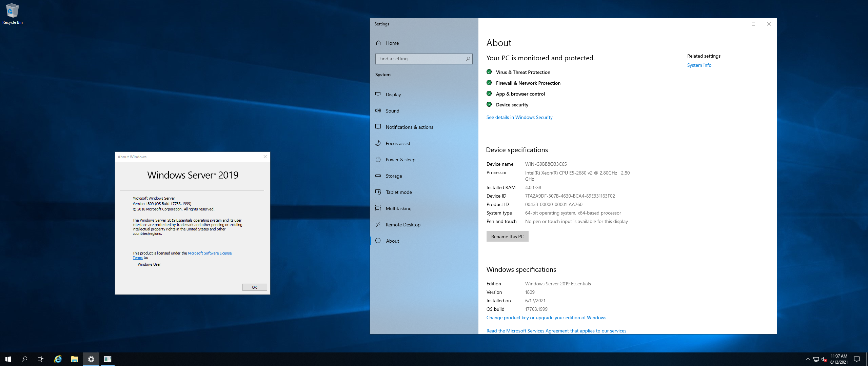Click green check beside Device security
This screenshot has width=868, height=366.
489,104
